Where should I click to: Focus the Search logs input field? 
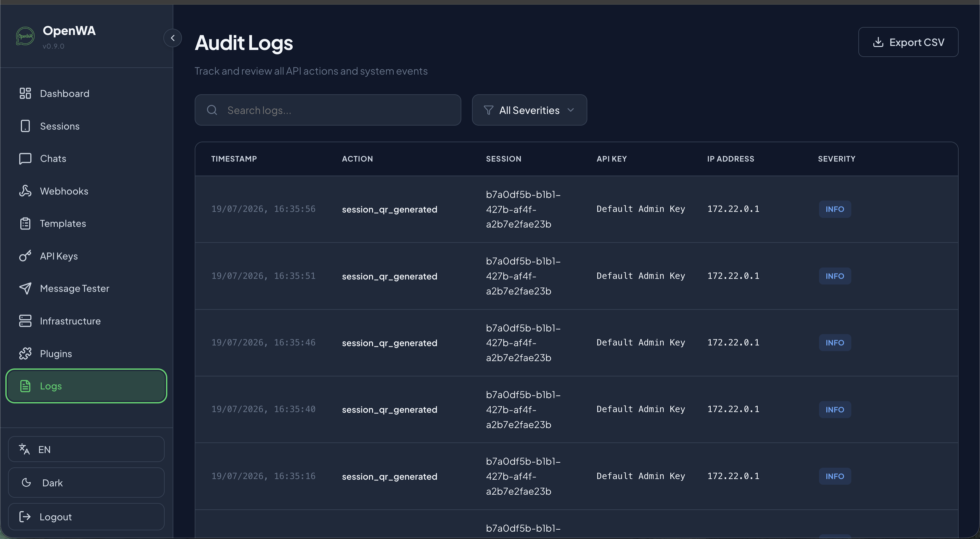(328, 110)
